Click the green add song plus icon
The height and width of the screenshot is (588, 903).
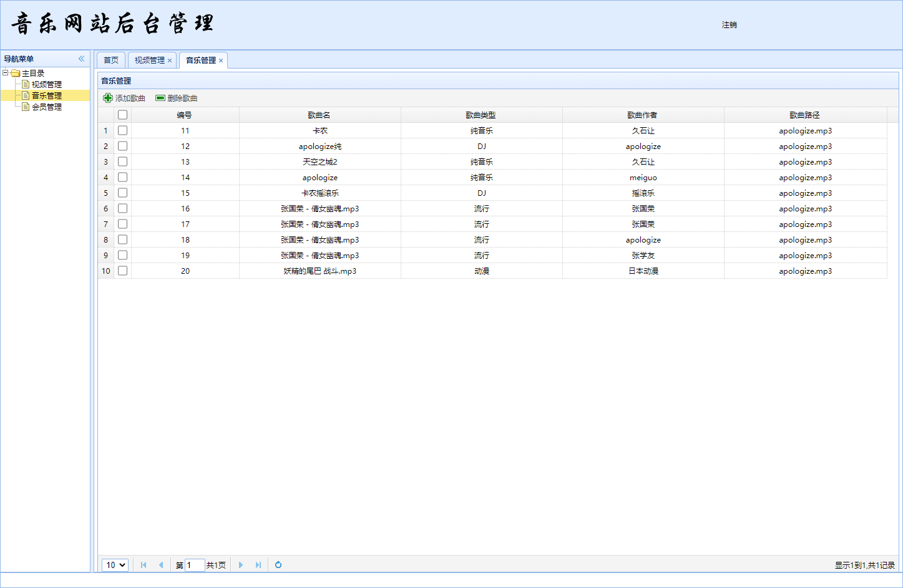(108, 98)
